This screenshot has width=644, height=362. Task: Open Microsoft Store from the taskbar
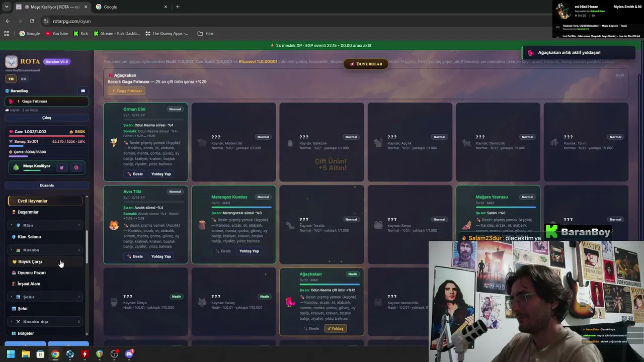[40, 354]
